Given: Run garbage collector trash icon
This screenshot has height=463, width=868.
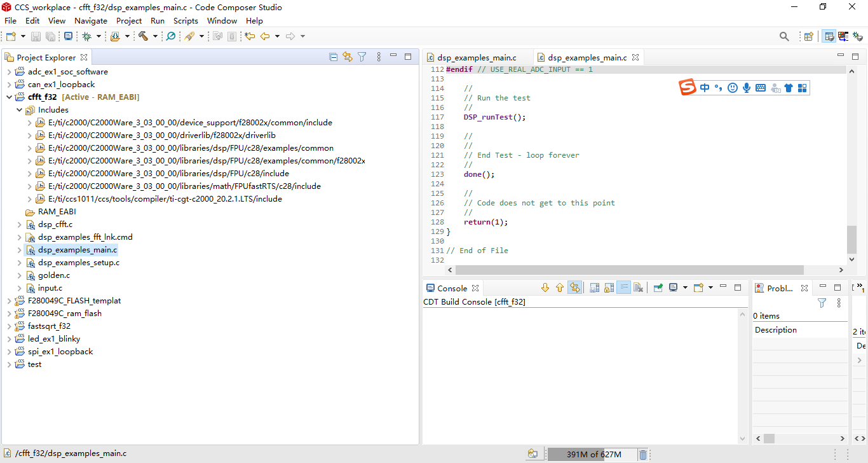Looking at the screenshot, I should coord(643,455).
